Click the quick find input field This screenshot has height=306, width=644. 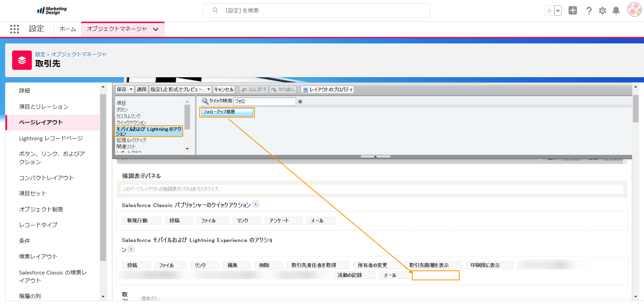[264, 101]
